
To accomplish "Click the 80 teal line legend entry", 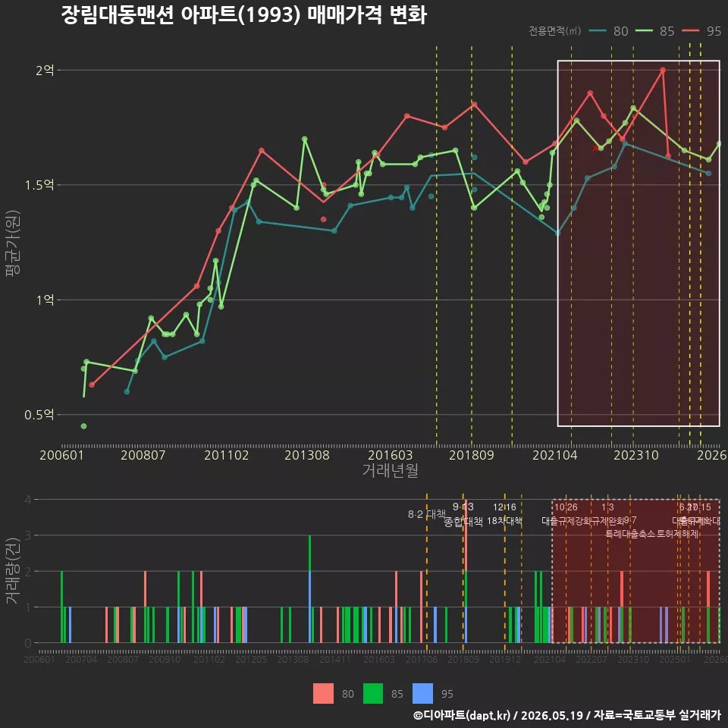I will click(608, 31).
